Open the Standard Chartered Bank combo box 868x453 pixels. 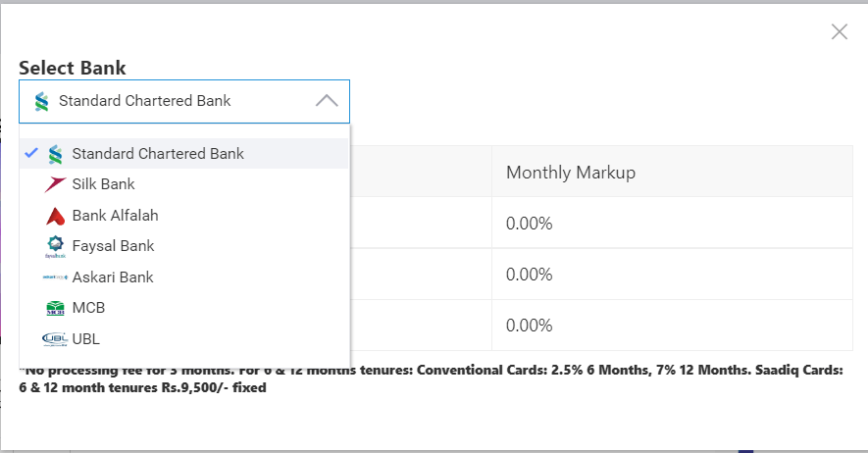184,101
